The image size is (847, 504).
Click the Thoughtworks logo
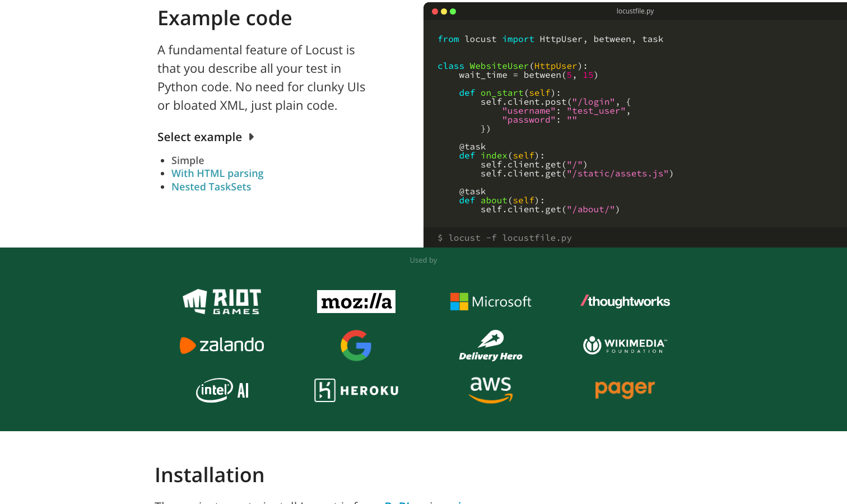[625, 301]
